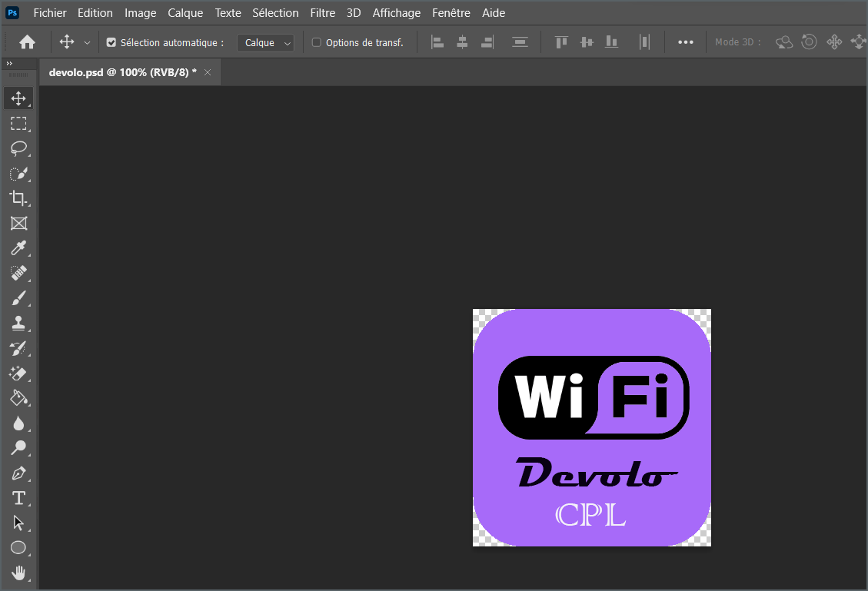The image size is (868, 591).
Task: Select the Path Selection arrow tool
Action: coord(18,523)
